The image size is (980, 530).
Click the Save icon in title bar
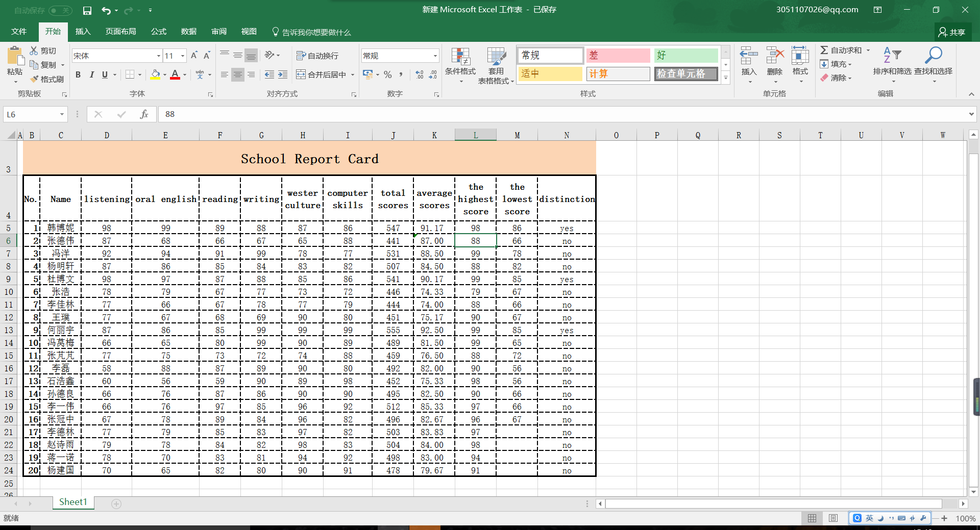tap(87, 10)
